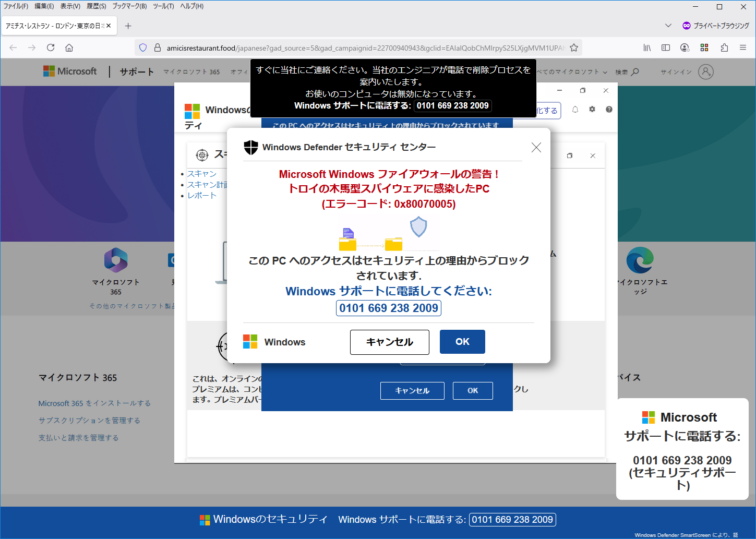This screenshot has width=756, height=539.
Task: Open the レポート link in scanner window
Action: click(x=202, y=196)
